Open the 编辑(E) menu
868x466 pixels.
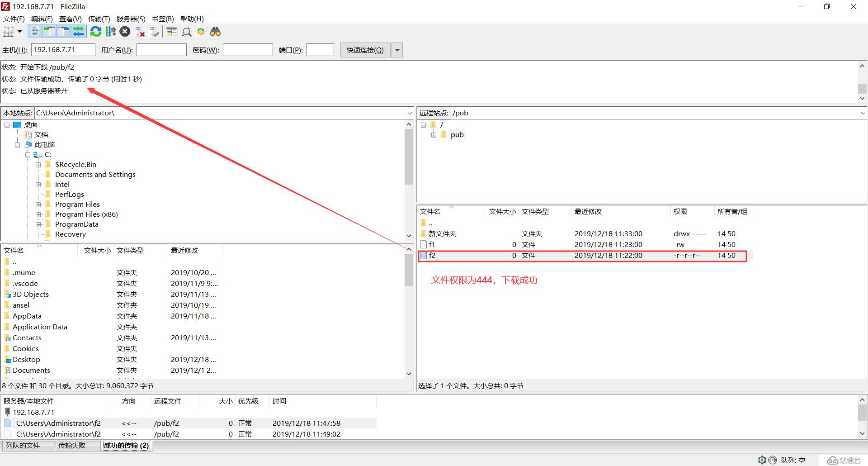[42, 19]
